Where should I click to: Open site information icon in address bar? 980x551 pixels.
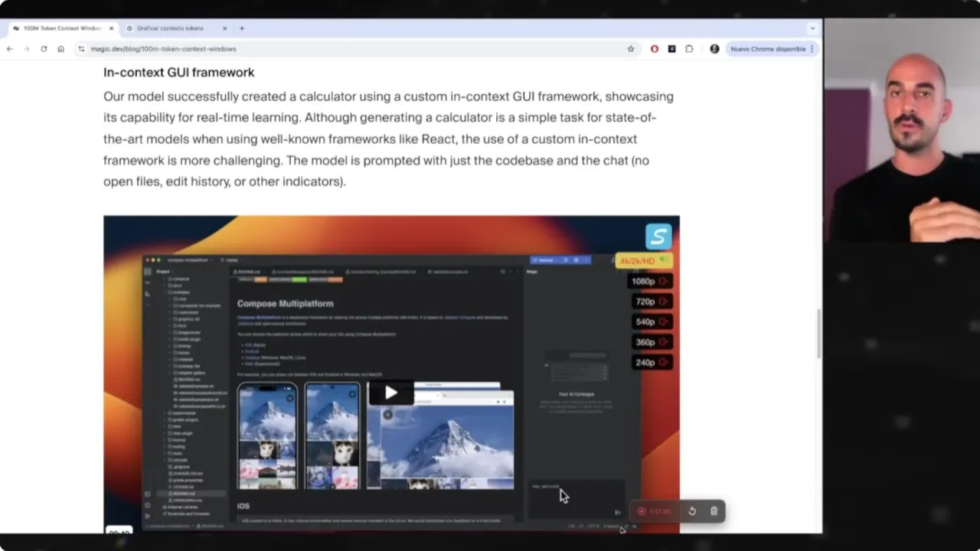(x=81, y=49)
